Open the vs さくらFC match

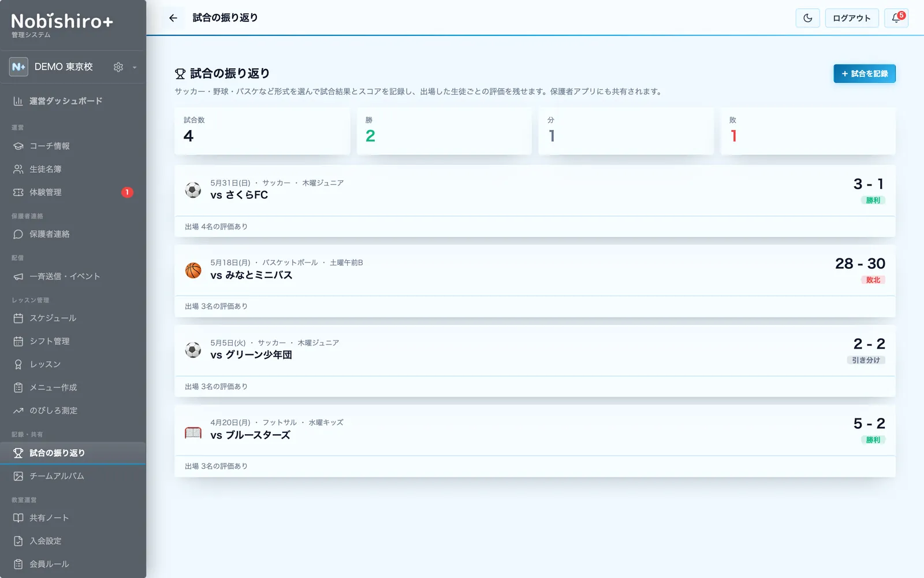click(x=535, y=201)
